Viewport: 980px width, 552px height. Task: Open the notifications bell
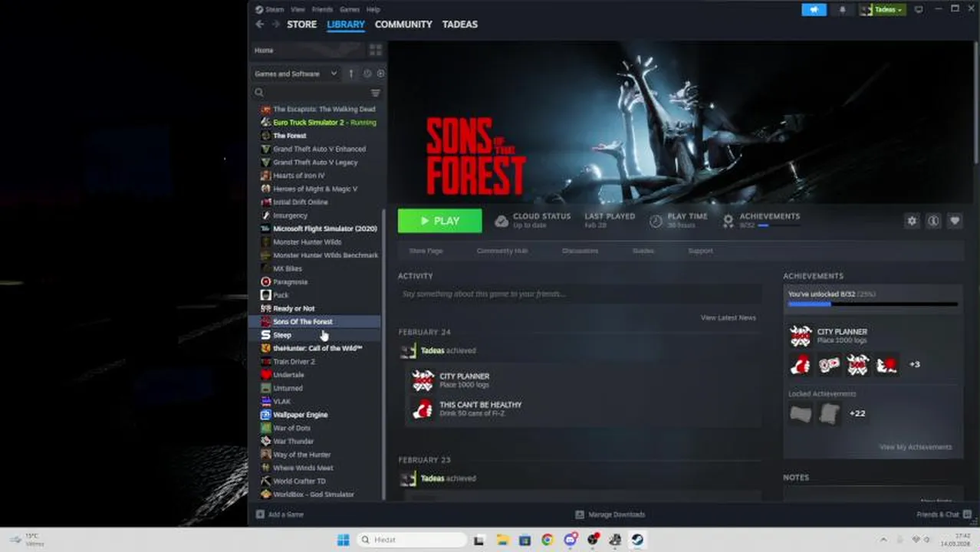tap(842, 9)
